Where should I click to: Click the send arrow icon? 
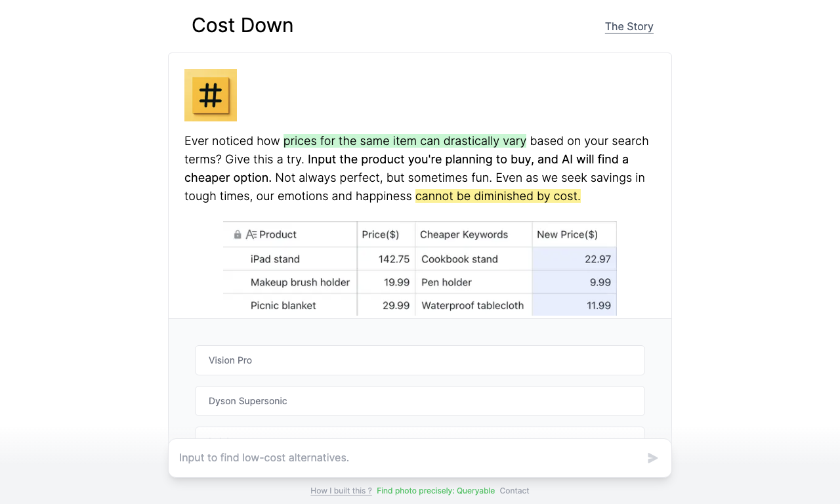coord(653,458)
